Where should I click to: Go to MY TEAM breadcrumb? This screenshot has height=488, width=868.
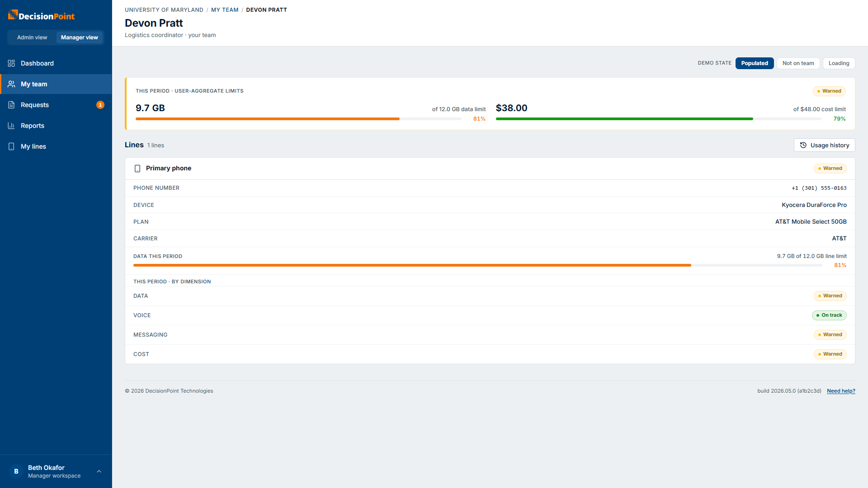click(x=225, y=10)
